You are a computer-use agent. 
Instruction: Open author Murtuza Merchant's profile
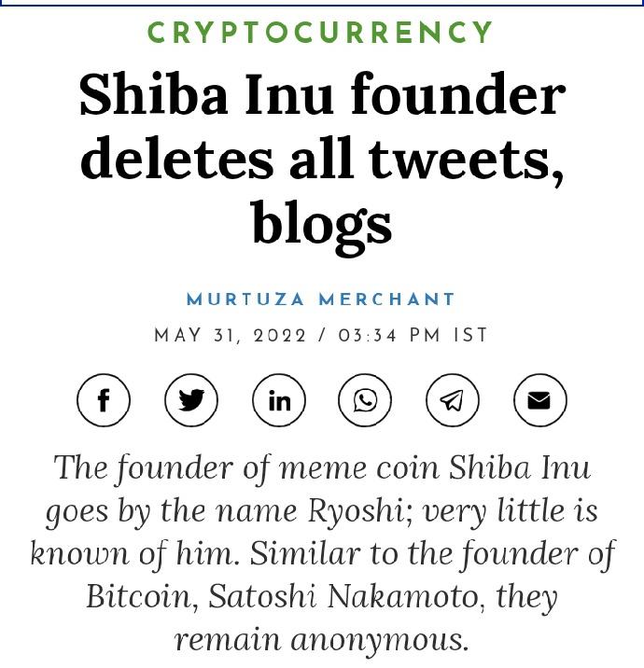click(x=321, y=299)
